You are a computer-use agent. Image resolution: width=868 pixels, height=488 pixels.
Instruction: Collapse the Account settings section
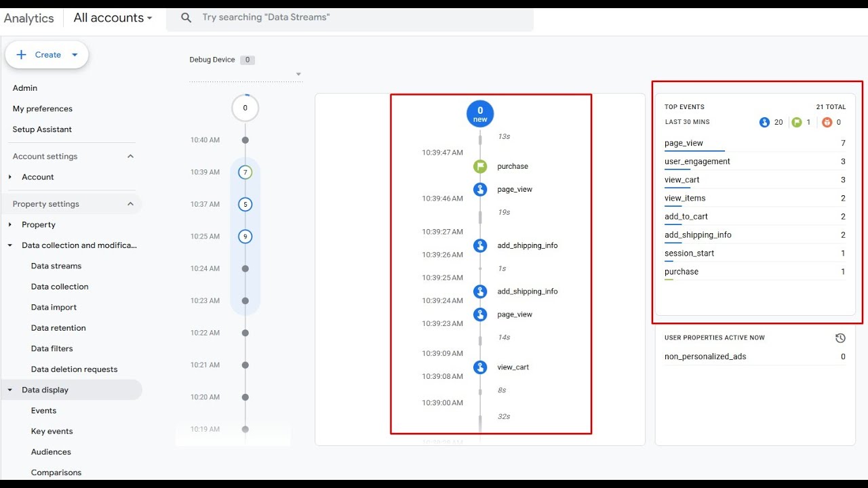click(x=130, y=157)
